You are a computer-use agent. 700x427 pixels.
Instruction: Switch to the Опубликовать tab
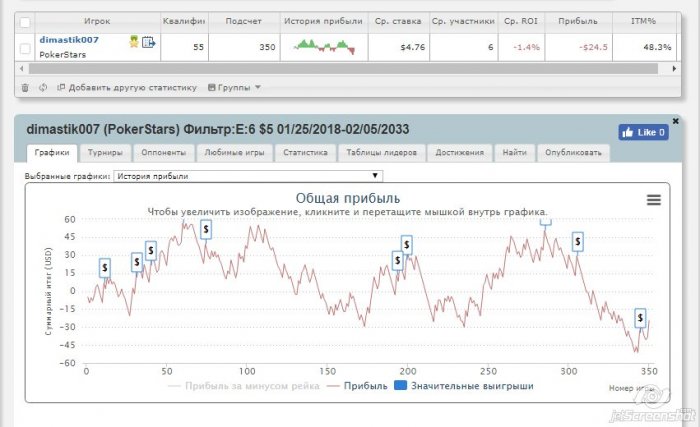tap(573, 153)
